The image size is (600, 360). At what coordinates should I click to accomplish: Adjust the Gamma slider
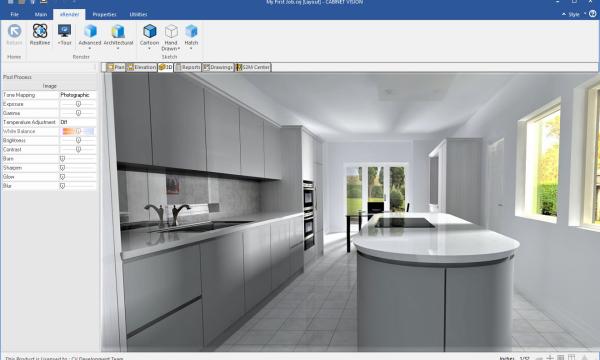tap(78, 113)
